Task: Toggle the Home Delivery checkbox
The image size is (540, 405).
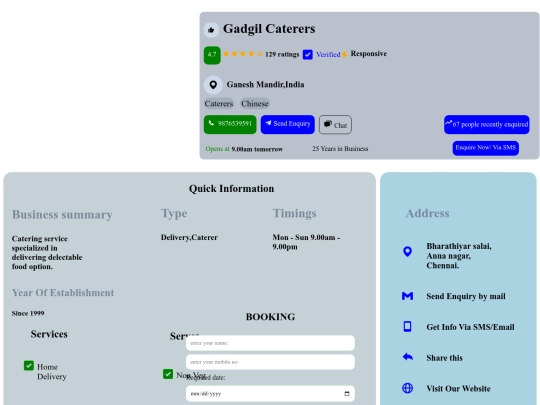Action: tap(29, 365)
